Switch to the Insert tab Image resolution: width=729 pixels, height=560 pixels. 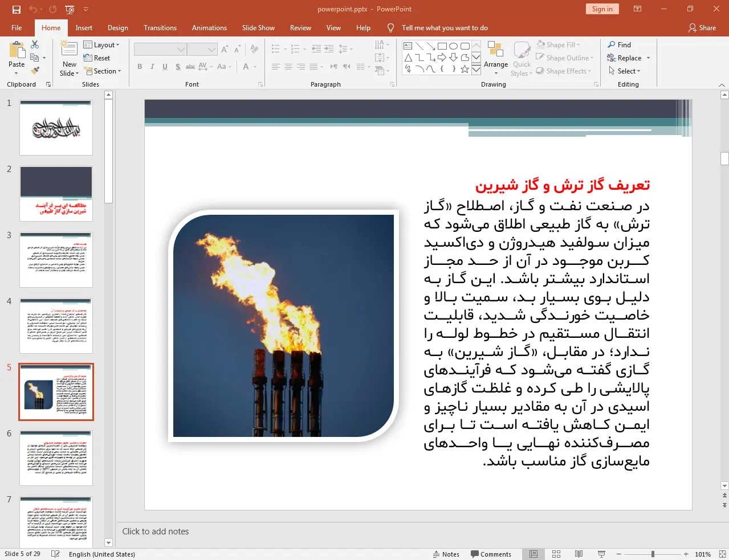coord(84,28)
